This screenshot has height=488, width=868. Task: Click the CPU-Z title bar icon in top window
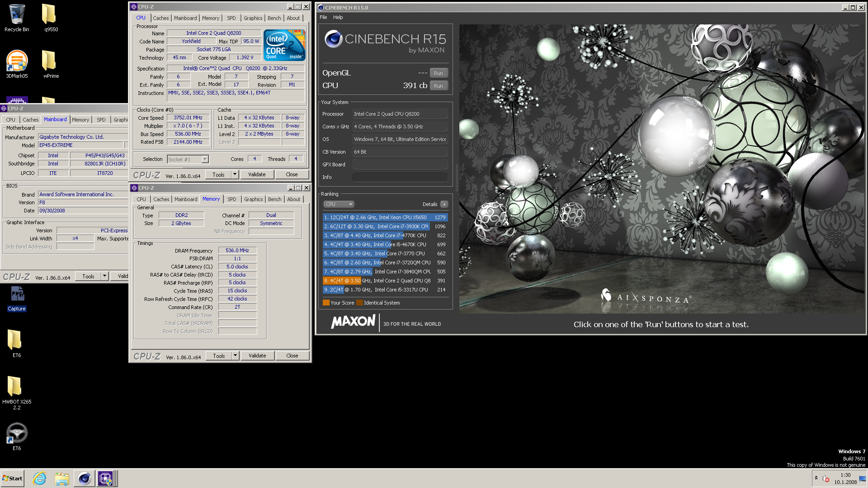point(134,7)
